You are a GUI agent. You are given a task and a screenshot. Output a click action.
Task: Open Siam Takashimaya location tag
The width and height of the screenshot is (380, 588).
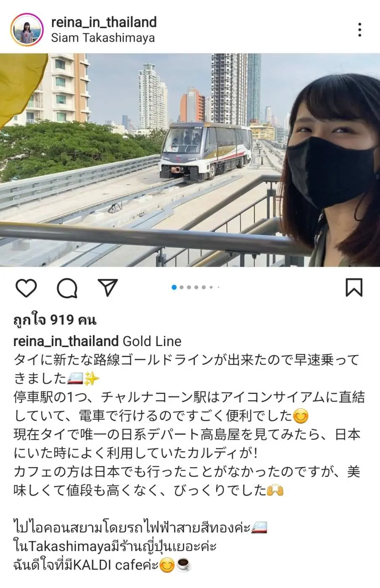(103, 38)
